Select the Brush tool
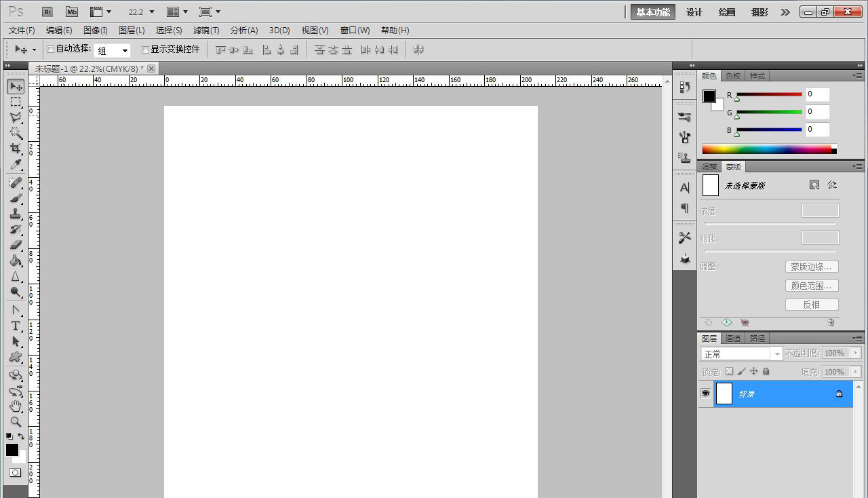Viewport: 868px width, 498px height. 16,199
